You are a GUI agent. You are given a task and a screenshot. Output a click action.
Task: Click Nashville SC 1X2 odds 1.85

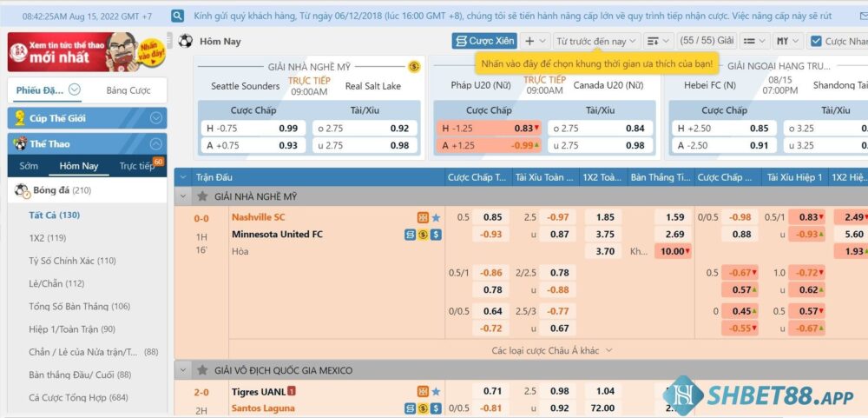605,217
